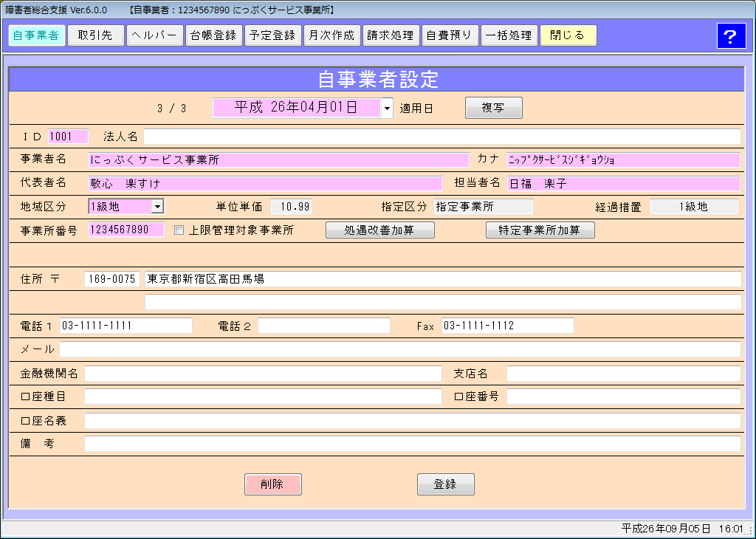Click the 登録 register button
This screenshot has width=756, height=539.
445,484
